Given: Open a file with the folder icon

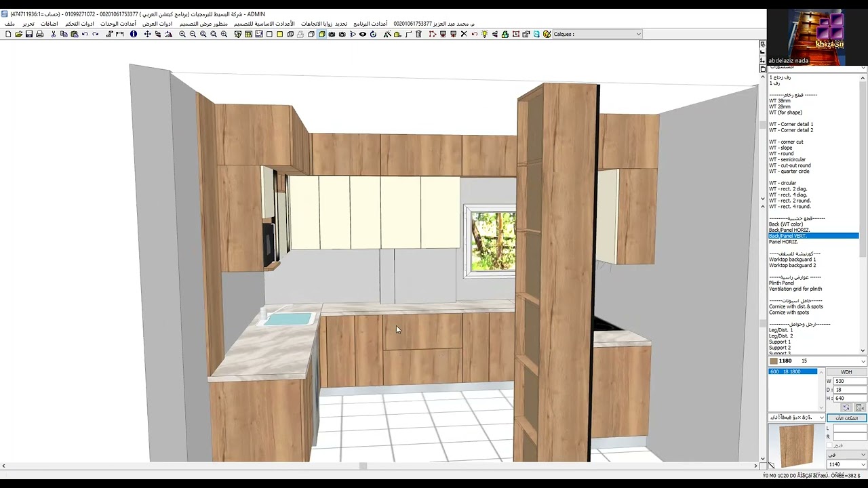Looking at the screenshot, I should [18, 34].
